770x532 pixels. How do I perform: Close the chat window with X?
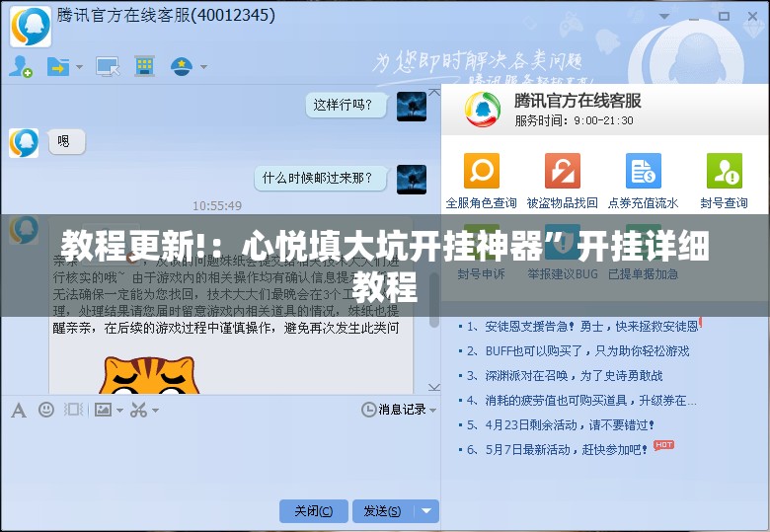752,16
